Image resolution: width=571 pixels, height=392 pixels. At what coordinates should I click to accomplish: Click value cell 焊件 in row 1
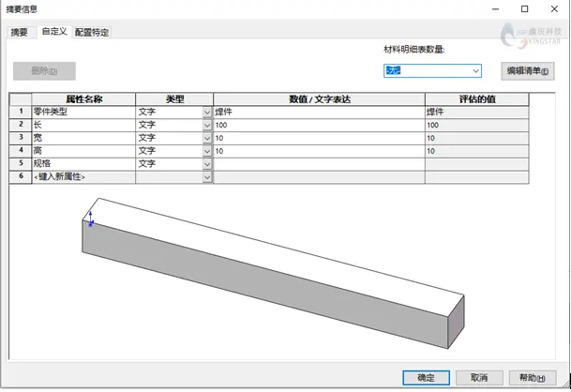tap(319, 112)
